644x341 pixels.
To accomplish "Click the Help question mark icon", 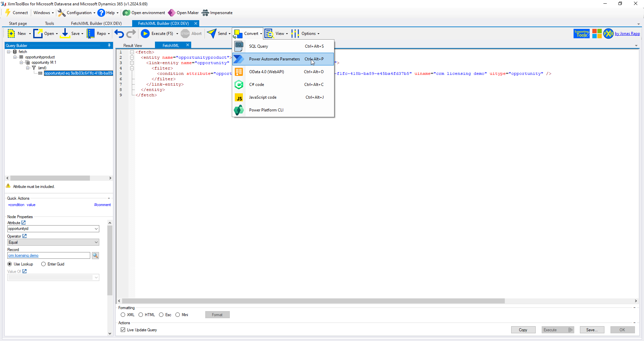I will click(101, 13).
